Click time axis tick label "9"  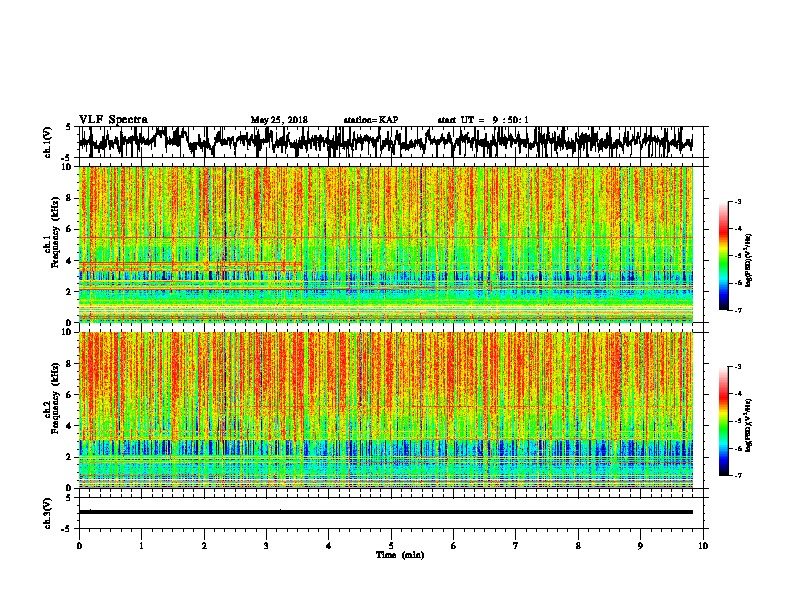(x=640, y=545)
